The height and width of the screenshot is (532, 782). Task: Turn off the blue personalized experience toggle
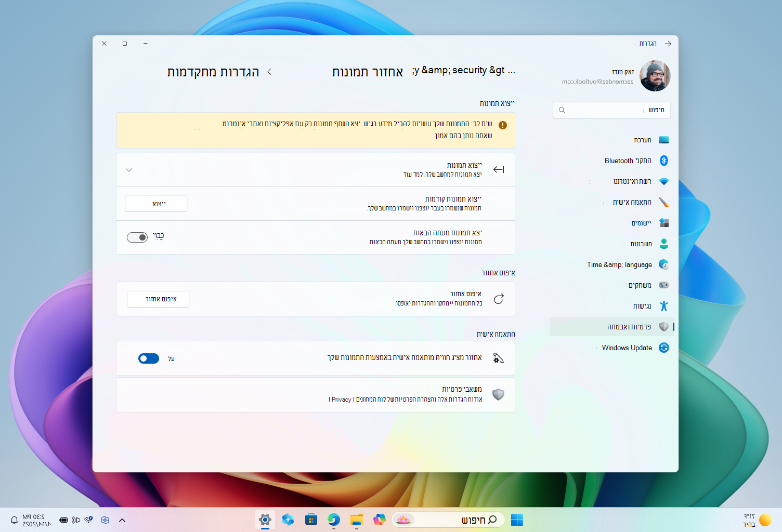(149, 358)
